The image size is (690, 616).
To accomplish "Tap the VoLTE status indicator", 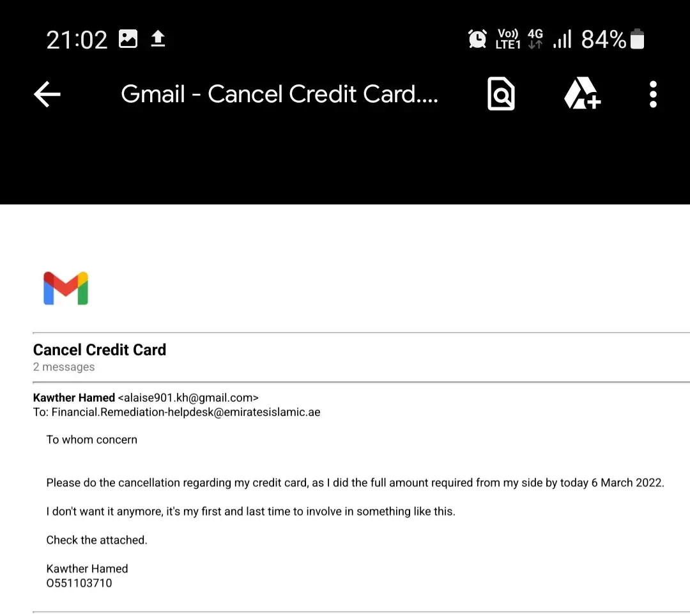I will coord(508,40).
